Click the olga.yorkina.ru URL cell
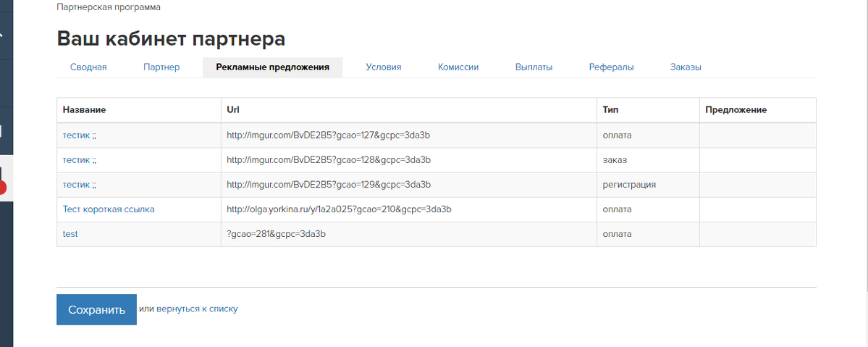 click(408, 209)
